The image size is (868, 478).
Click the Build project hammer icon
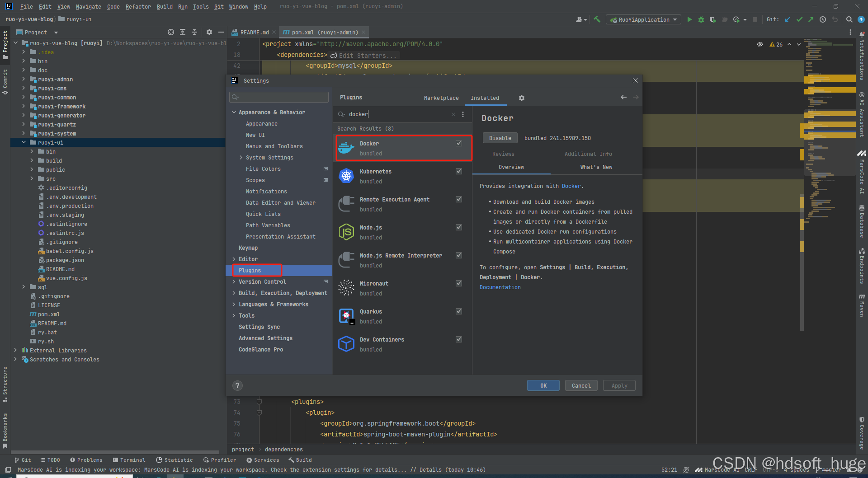597,19
